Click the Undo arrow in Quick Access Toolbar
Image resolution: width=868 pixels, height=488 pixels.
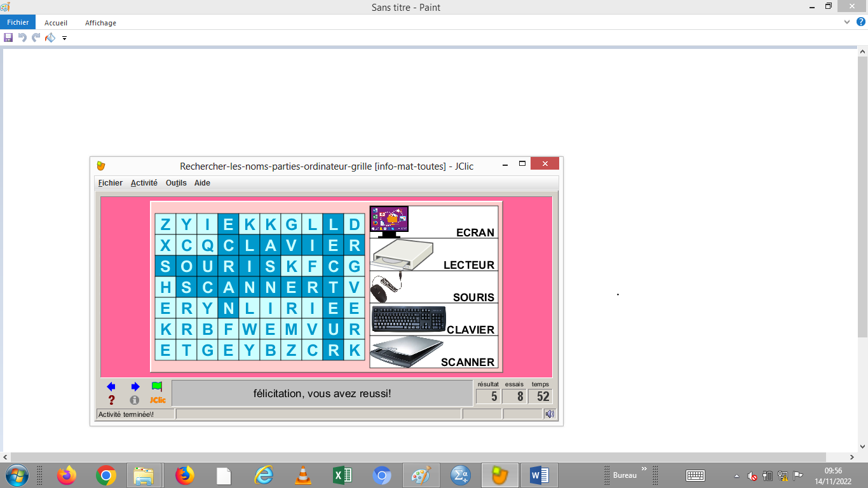tap(22, 37)
